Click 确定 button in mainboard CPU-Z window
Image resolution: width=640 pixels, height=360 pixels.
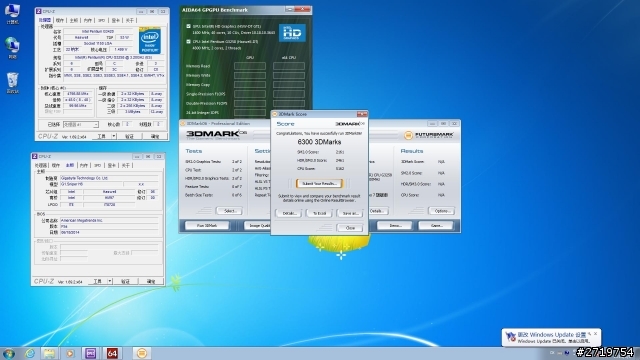151,281
